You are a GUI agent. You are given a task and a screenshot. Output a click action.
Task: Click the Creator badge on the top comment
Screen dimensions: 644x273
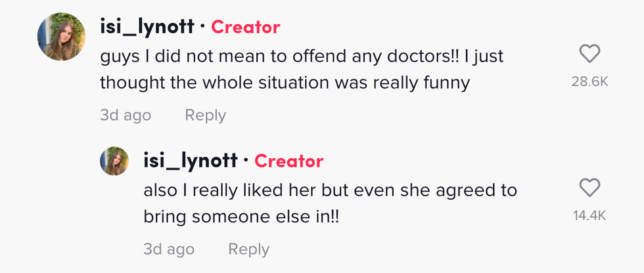tap(245, 27)
